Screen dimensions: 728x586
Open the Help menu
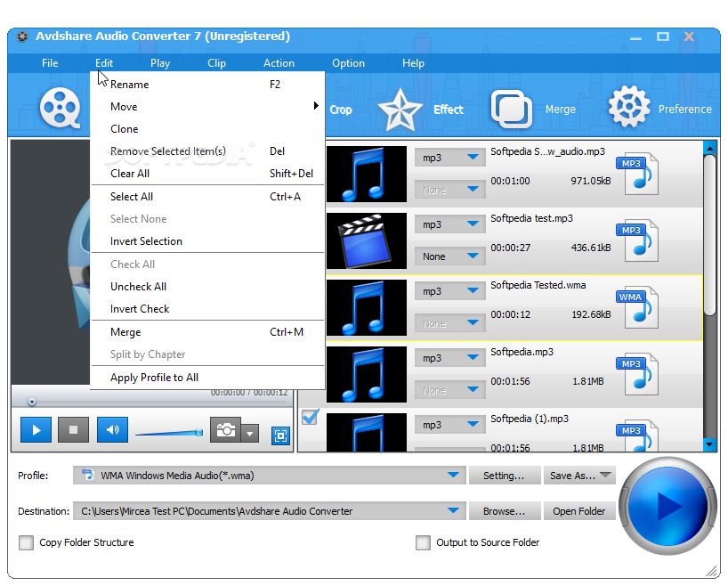pyautogui.click(x=413, y=63)
